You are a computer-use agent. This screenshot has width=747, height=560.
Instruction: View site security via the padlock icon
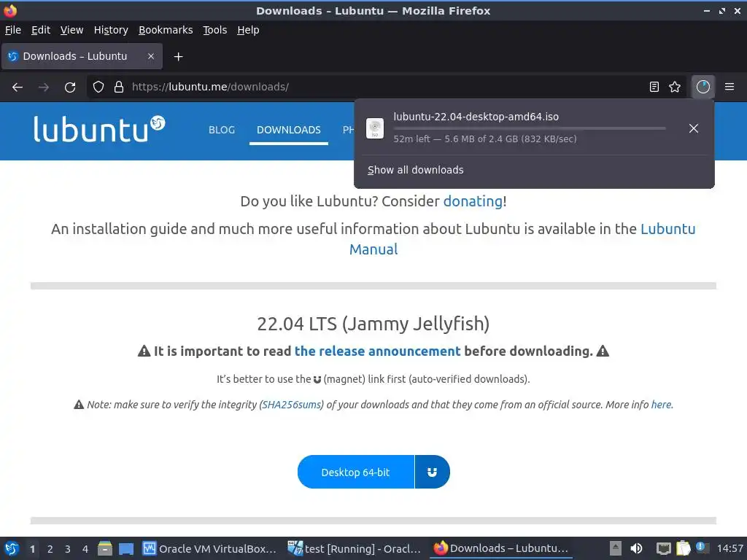(119, 87)
